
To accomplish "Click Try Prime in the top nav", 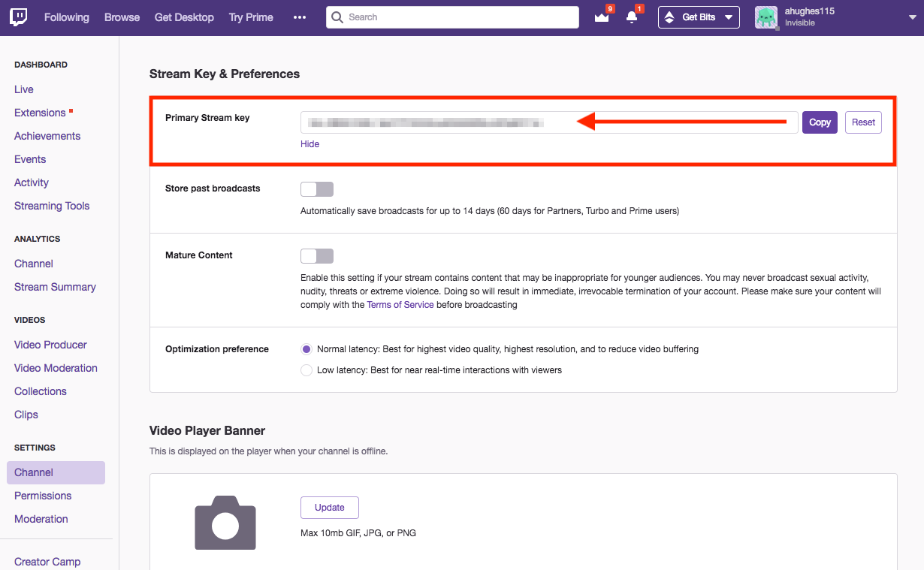I will [251, 17].
